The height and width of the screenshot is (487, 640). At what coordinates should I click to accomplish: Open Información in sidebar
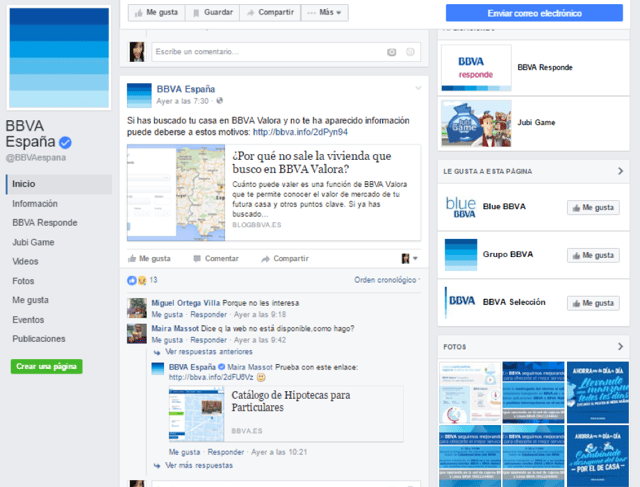[x=35, y=204]
